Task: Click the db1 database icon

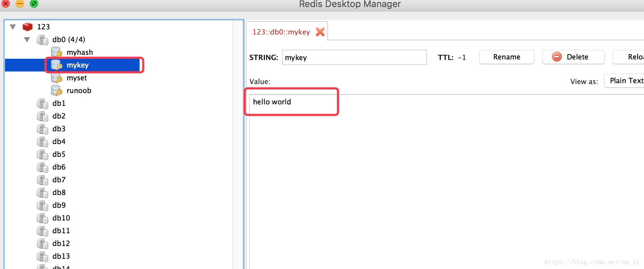Action: [43, 103]
